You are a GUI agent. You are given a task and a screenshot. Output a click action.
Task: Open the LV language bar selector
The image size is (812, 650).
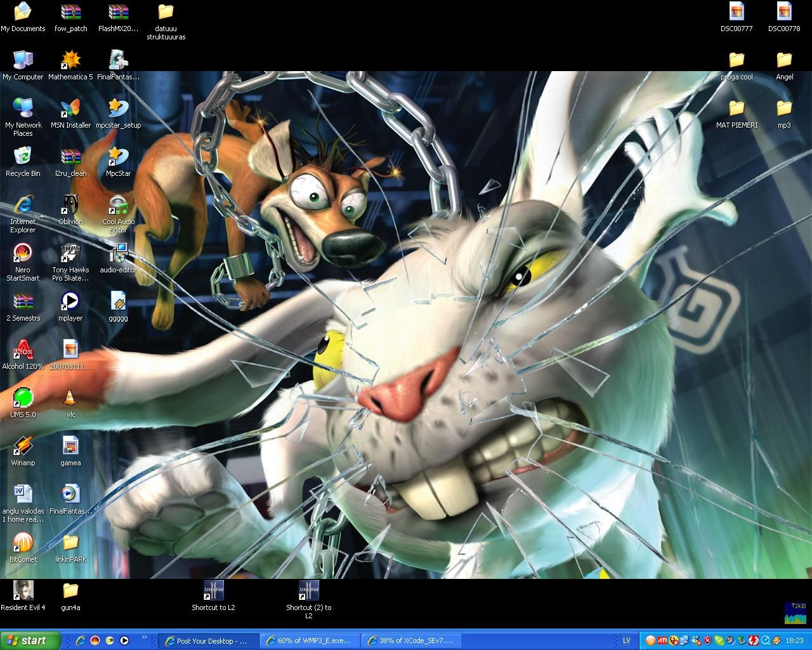[x=627, y=640]
